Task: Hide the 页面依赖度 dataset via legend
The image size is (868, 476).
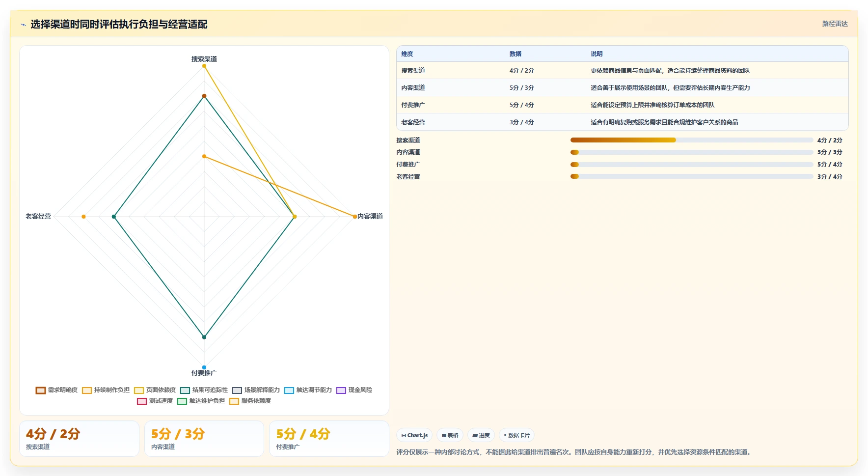Action: [155, 390]
